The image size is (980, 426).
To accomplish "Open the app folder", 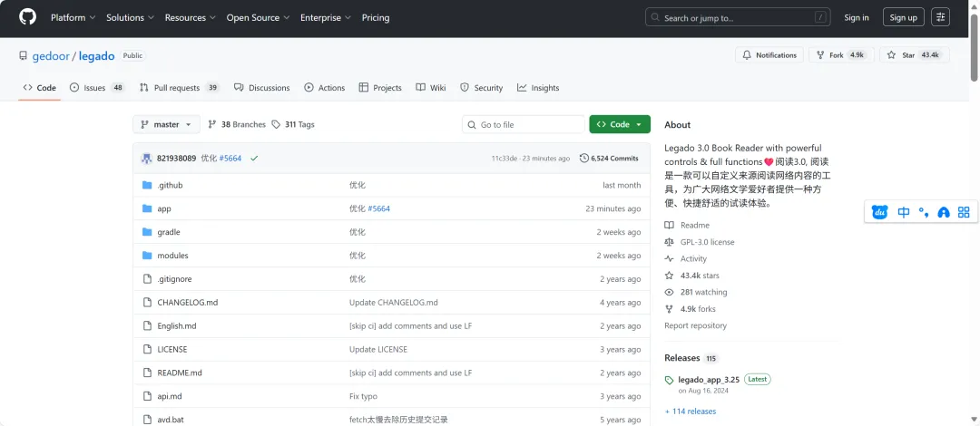I will [x=163, y=208].
